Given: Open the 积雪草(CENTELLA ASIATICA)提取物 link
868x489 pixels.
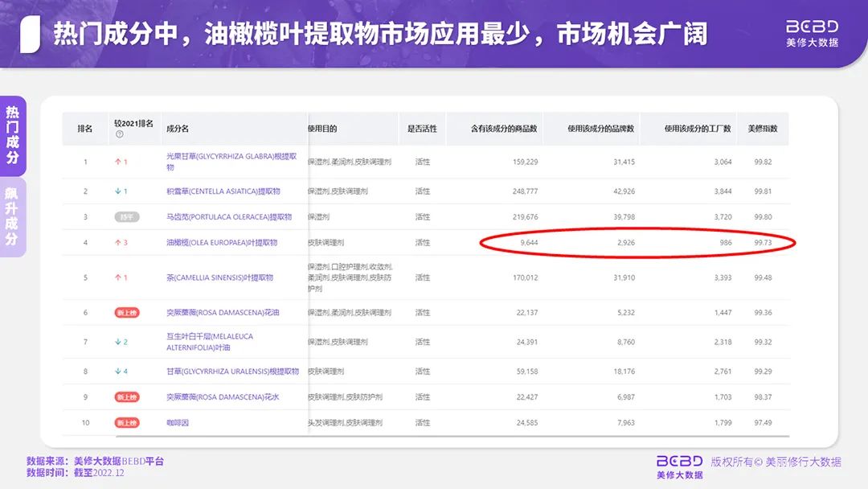Looking at the screenshot, I should pyautogui.click(x=223, y=191).
